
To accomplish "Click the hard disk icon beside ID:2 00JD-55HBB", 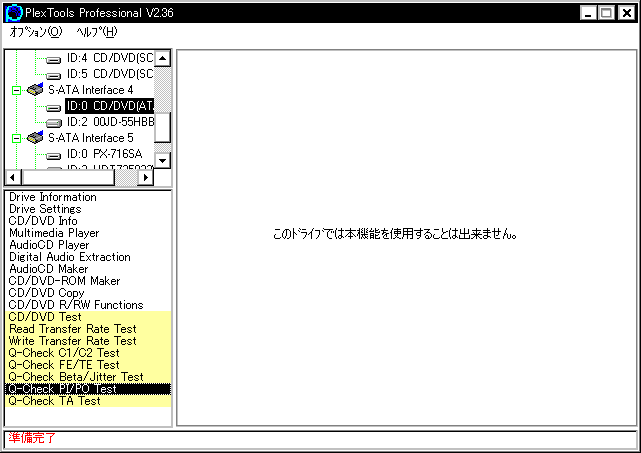I will 54,123.
